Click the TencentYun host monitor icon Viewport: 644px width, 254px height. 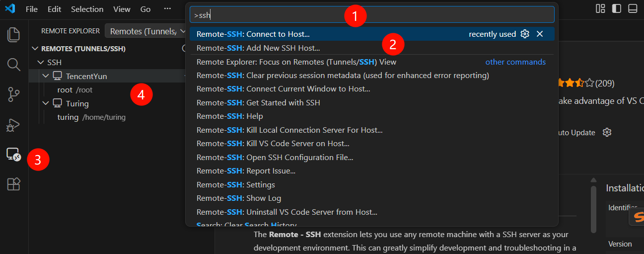pyautogui.click(x=58, y=76)
